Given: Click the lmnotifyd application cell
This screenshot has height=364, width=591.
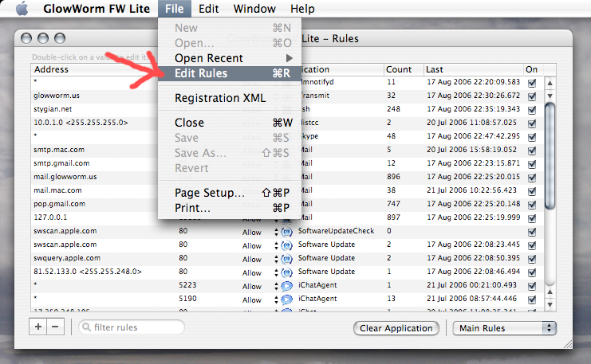Looking at the screenshot, I should [317, 82].
